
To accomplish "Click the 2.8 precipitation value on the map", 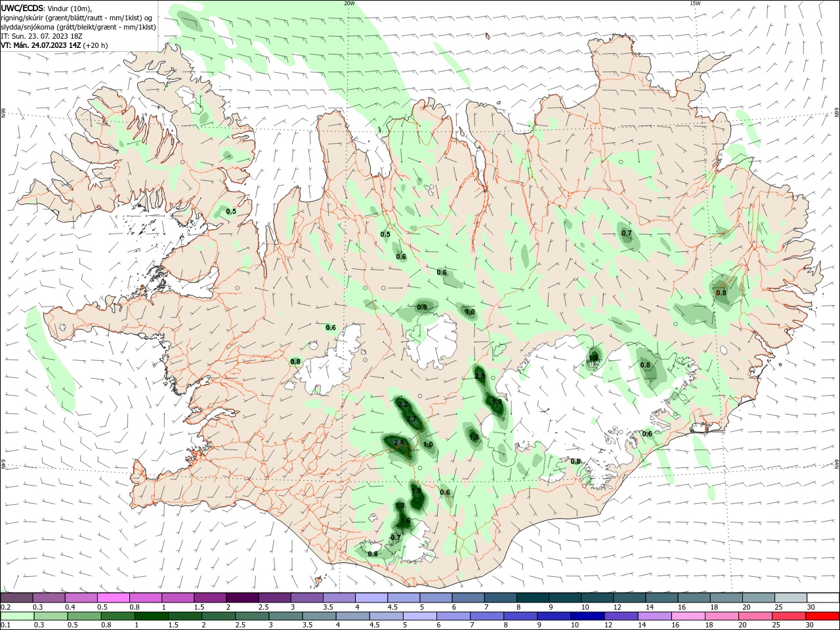I will (x=398, y=443).
